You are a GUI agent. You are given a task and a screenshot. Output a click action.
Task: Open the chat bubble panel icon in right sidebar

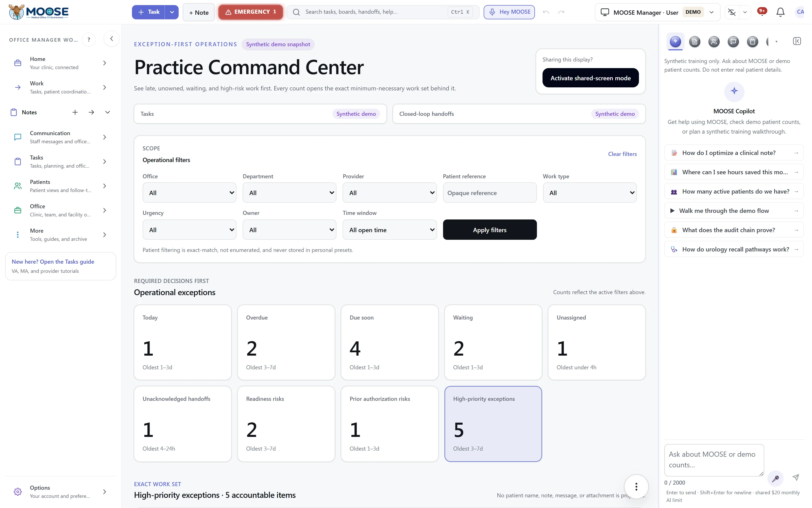click(x=733, y=42)
